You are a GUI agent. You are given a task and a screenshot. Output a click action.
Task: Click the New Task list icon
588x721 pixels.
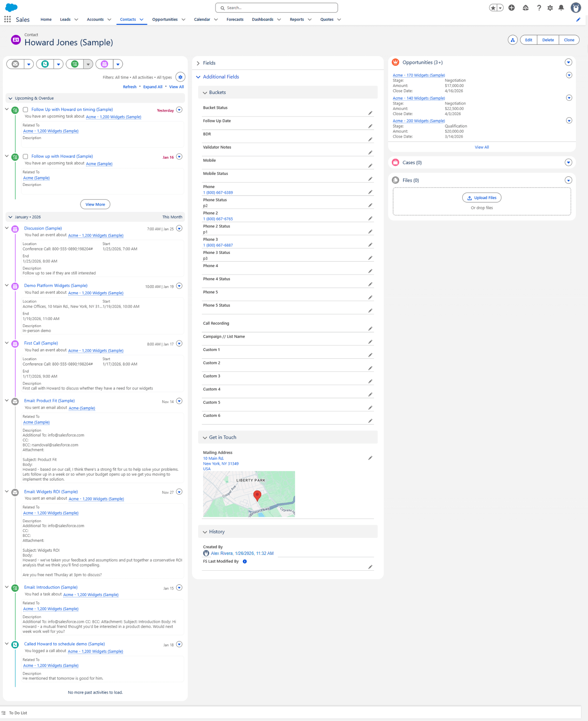[75, 64]
